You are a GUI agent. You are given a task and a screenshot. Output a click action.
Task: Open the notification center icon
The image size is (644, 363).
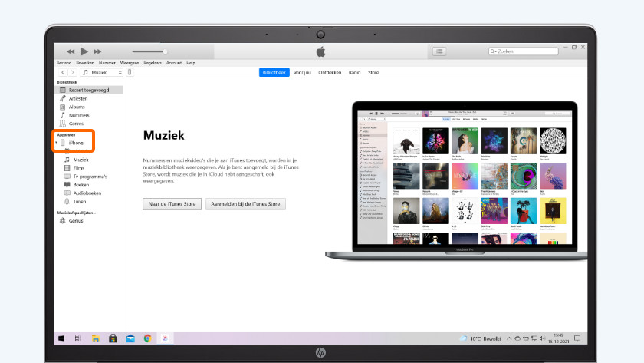pyautogui.click(x=577, y=338)
